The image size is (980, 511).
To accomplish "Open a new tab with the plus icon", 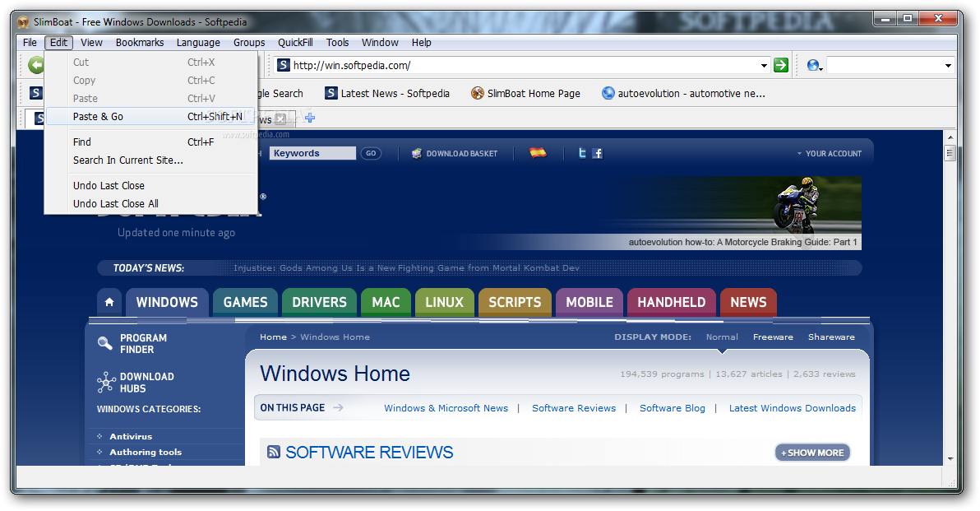I will click(x=310, y=118).
